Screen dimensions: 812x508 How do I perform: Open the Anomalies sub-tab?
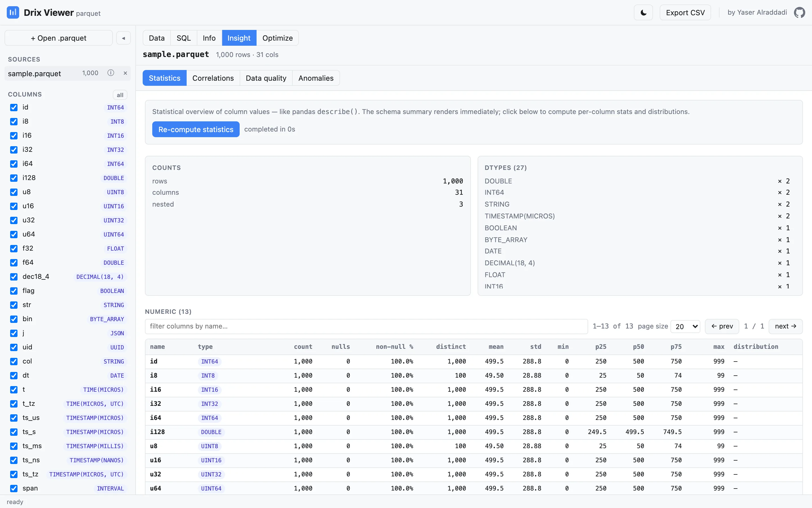(x=316, y=78)
